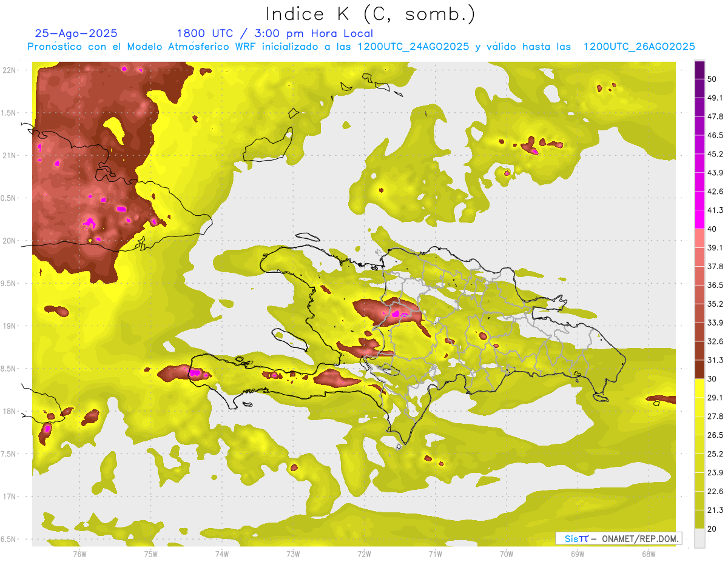Click the '31.3' value on the color scale
Viewport: 728px width, 562px height.
pos(715,360)
